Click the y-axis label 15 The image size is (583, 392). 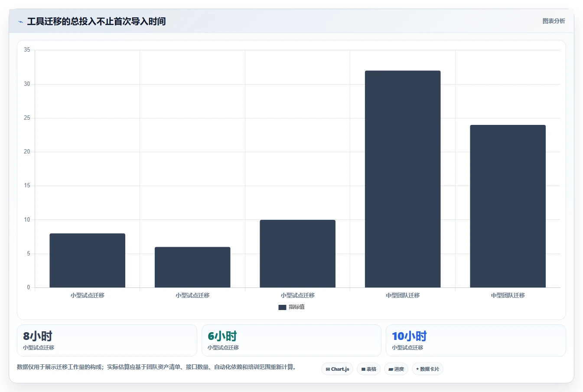point(27,186)
